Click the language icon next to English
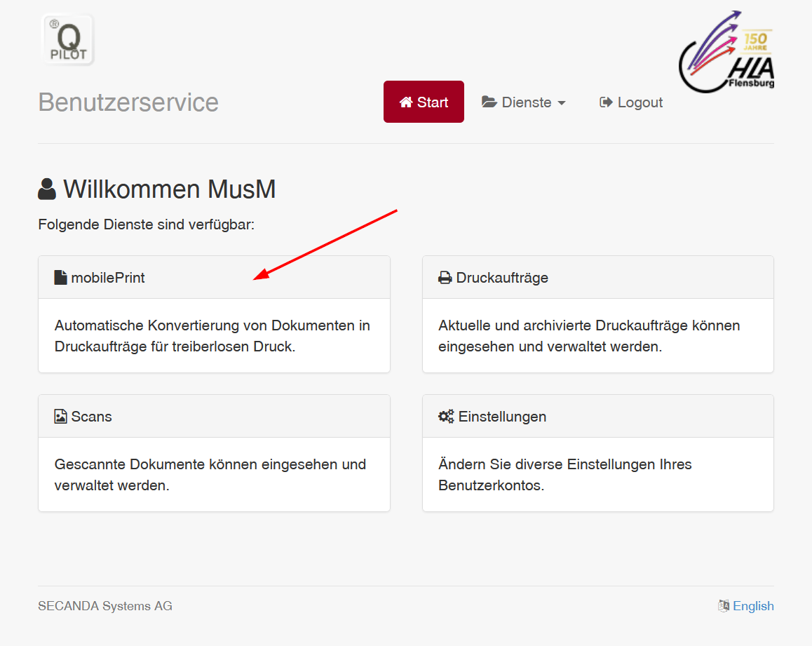Screen dimensions: 812x646 (724, 605)
